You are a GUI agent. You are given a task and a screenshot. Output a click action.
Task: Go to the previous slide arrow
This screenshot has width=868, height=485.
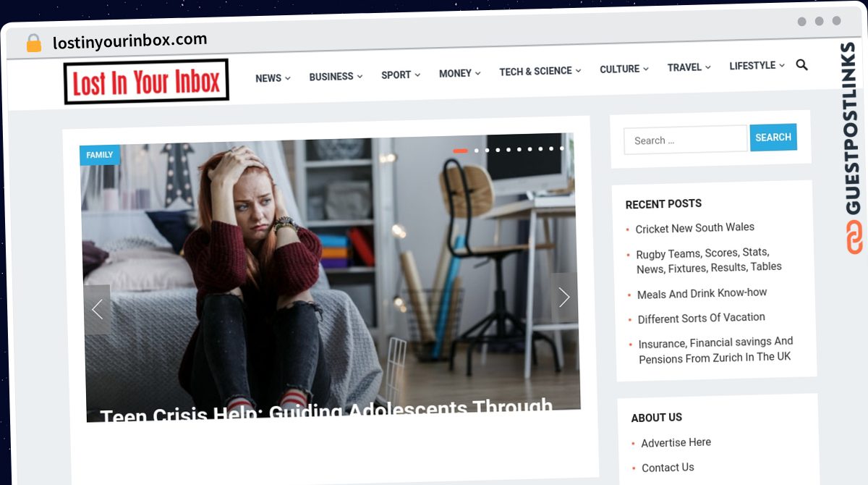(x=97, y=309)
